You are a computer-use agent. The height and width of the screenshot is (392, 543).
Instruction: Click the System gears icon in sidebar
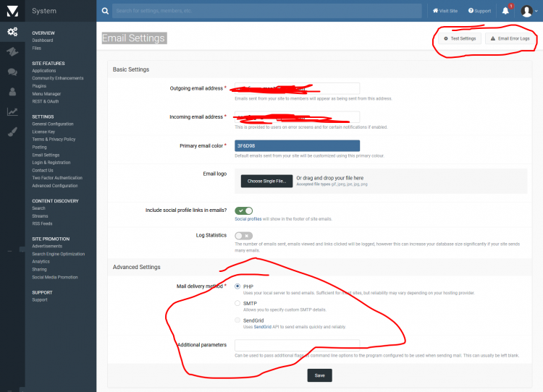[x=12, y=31]
